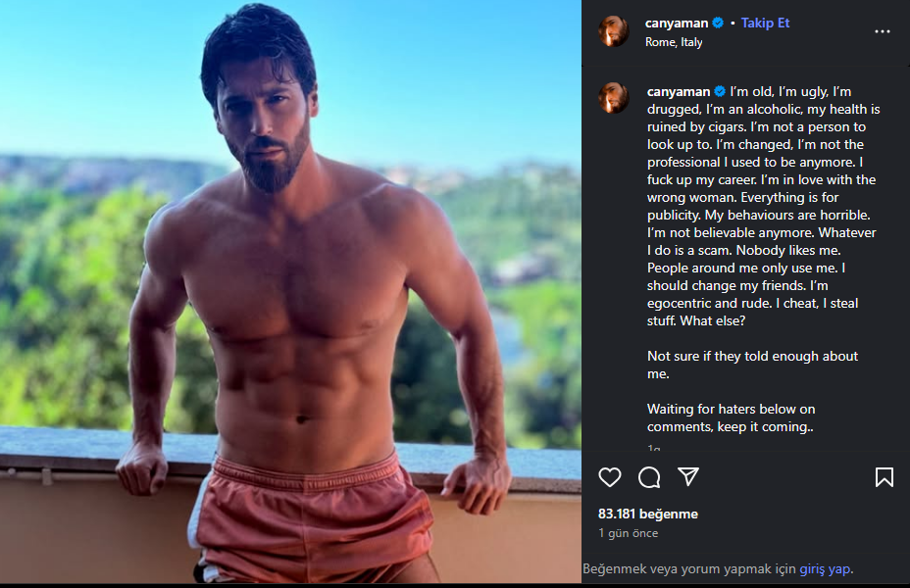
Task: Click the verified badge beside the caption username
Action: point(719,92)
